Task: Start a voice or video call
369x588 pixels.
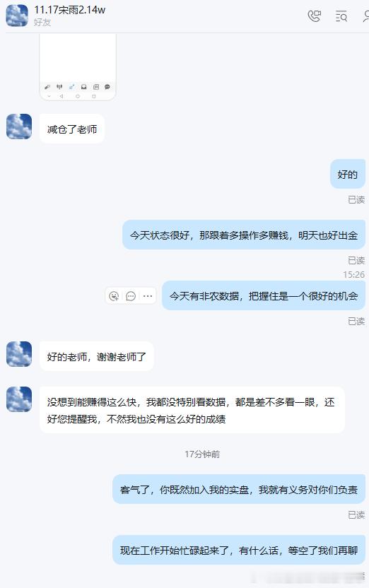Action: click(315, 16)
